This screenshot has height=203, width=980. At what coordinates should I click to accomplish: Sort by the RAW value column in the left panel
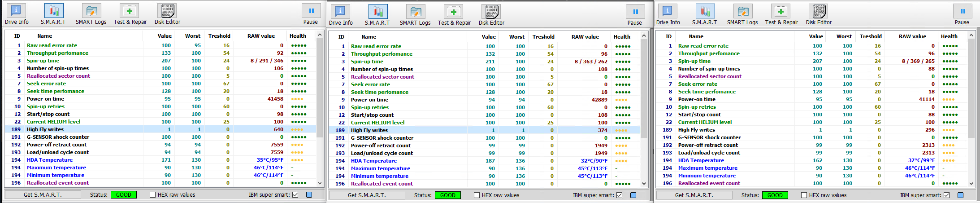coord(261,36)
